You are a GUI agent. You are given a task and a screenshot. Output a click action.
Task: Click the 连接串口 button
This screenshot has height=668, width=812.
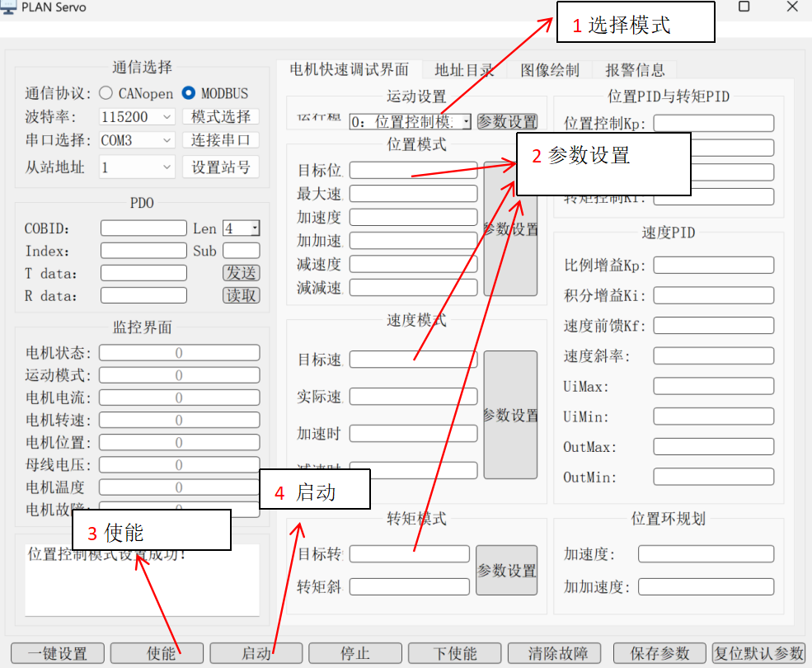221,140
